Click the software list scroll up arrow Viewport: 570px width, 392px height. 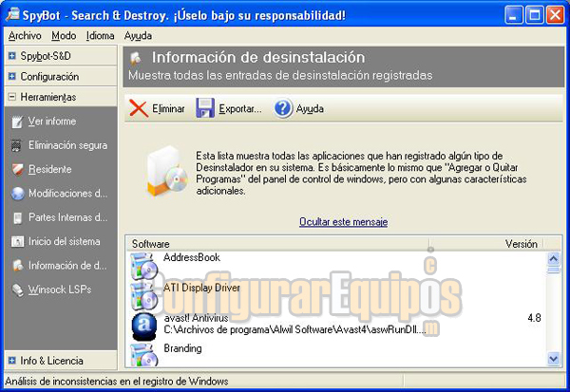click(554, 259)
